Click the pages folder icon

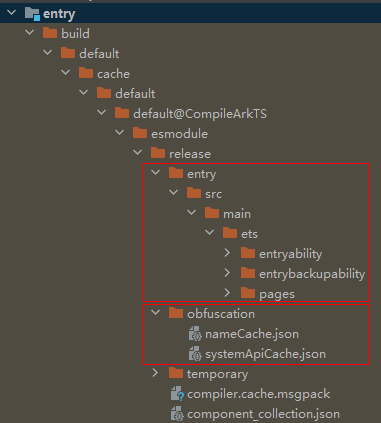(248, 293)
